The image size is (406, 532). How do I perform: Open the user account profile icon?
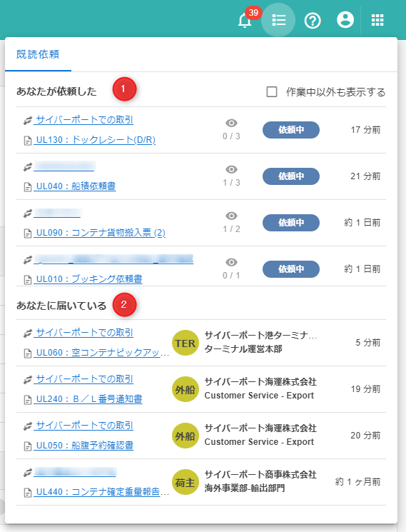(x=345, y=20)
